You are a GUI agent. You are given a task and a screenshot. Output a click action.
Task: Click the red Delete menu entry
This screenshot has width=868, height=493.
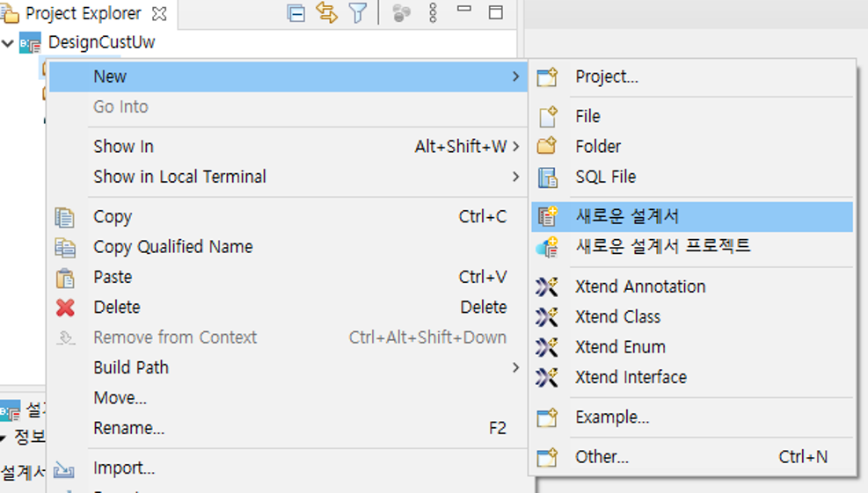(116, 308)
